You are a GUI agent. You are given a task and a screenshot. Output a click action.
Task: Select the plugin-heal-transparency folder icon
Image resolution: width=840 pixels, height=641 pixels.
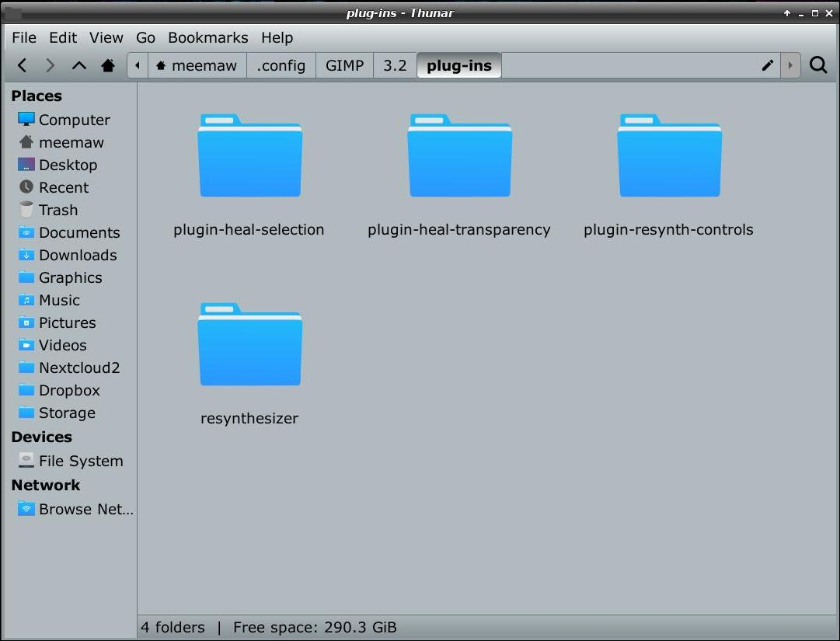[460, 155]
